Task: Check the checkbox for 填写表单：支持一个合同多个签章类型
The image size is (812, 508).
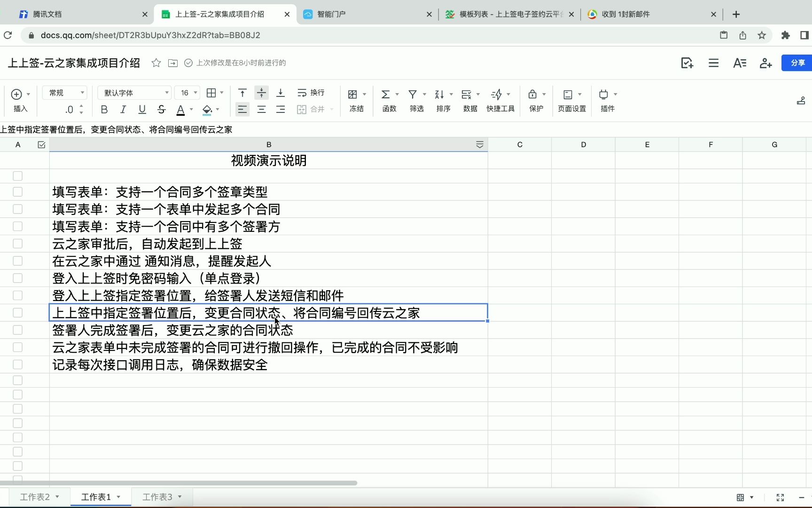Action: tap(18, 192)
